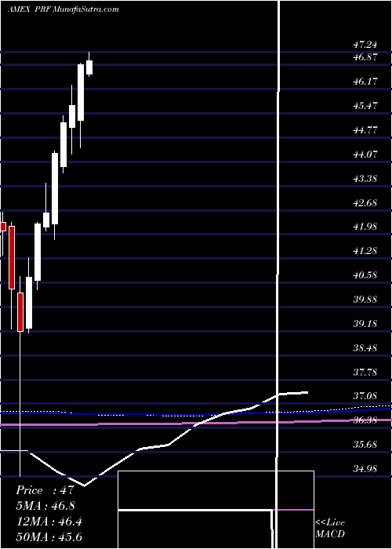Select the 34.98 price axis label
392x549 pixels.
click(x=365, y=469)
